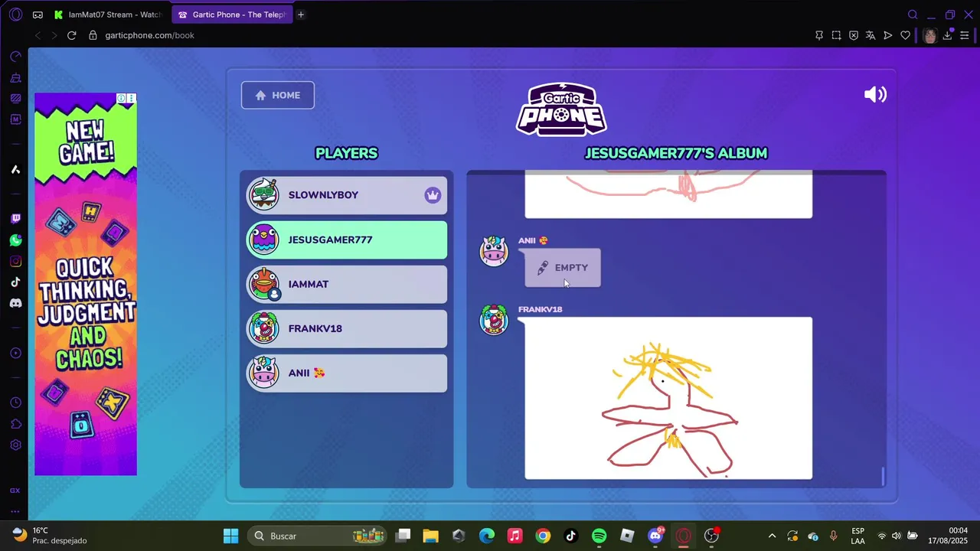Click the EMPTY entry from ANII

pos(563,268)
